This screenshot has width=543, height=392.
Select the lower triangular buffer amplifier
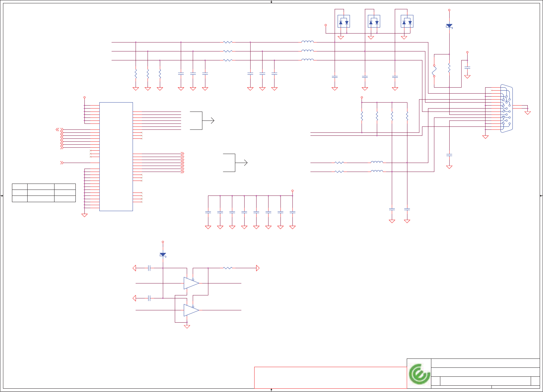(x=191, y=310)
